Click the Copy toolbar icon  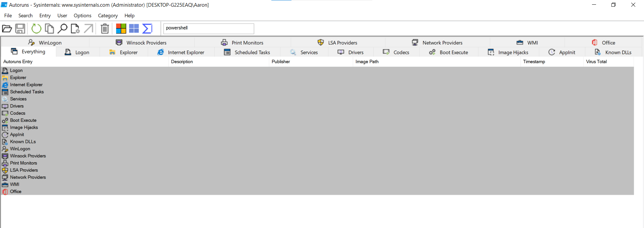point(49,29)
